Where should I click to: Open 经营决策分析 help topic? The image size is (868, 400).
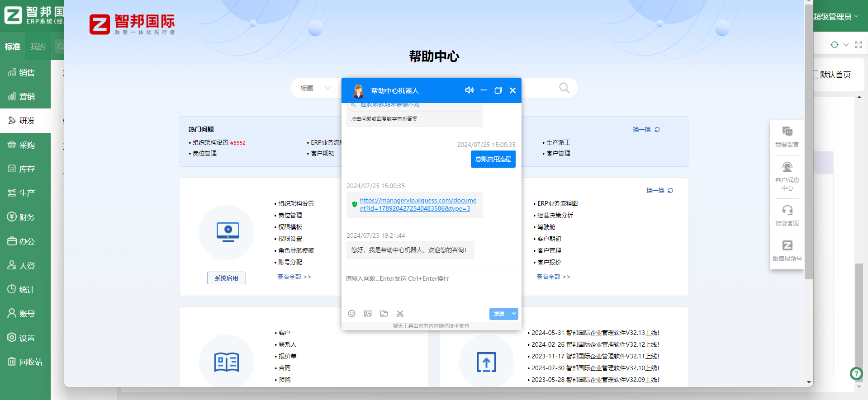pos(555,215)
